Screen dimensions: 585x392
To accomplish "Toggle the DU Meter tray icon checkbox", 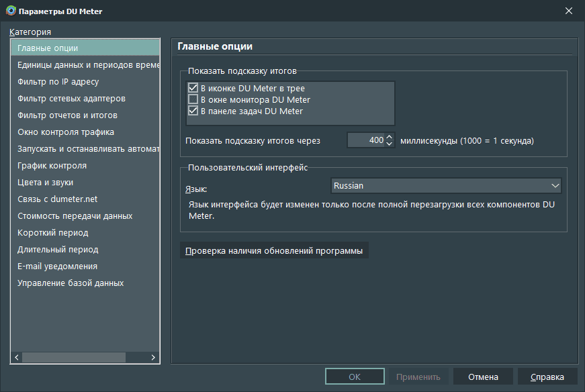I will point(193,88).
